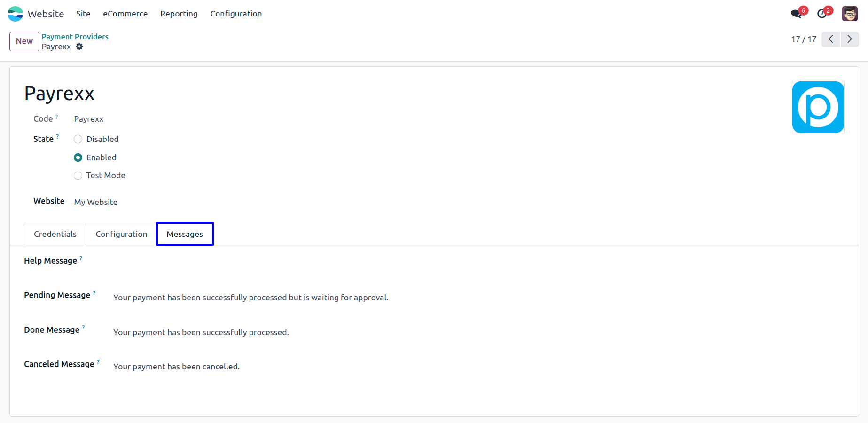This screenshot has width=868, height=423.
Task: Edit the Pending Message text
Action: (x=251, y=298)
